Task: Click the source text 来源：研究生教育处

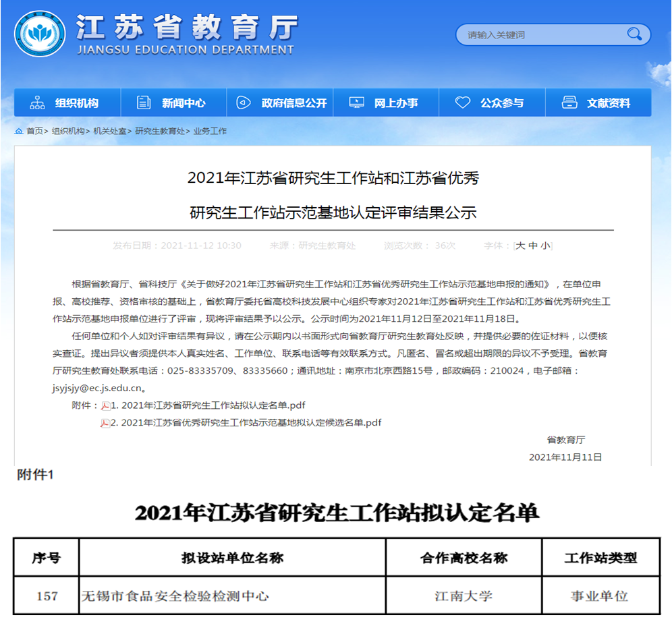Action: coord(312,246)
